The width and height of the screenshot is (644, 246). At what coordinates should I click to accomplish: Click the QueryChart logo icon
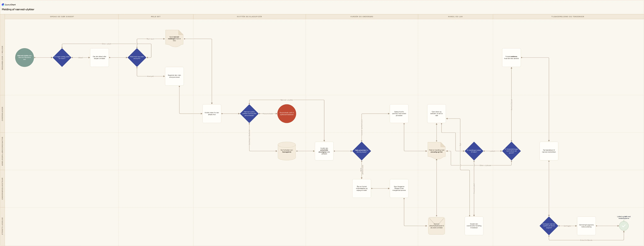[x=3, y=5]
